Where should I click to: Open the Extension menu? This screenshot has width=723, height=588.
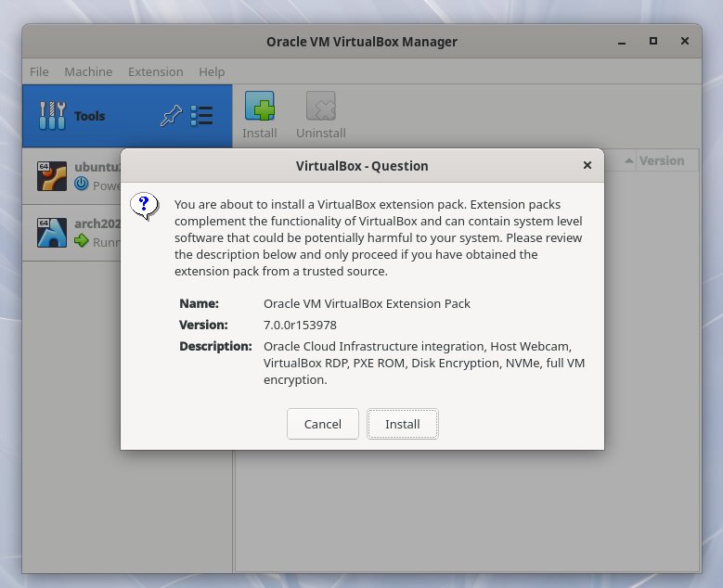tap(155, 71)
